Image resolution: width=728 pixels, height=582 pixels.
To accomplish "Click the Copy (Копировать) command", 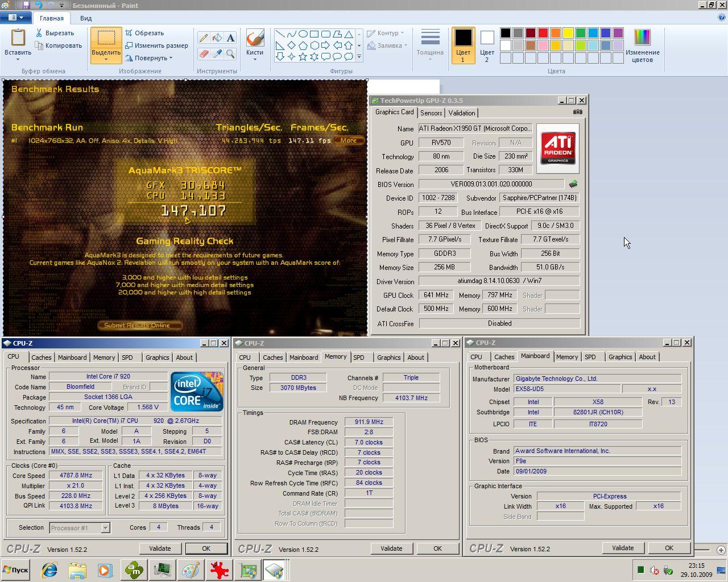I will 59,45.
